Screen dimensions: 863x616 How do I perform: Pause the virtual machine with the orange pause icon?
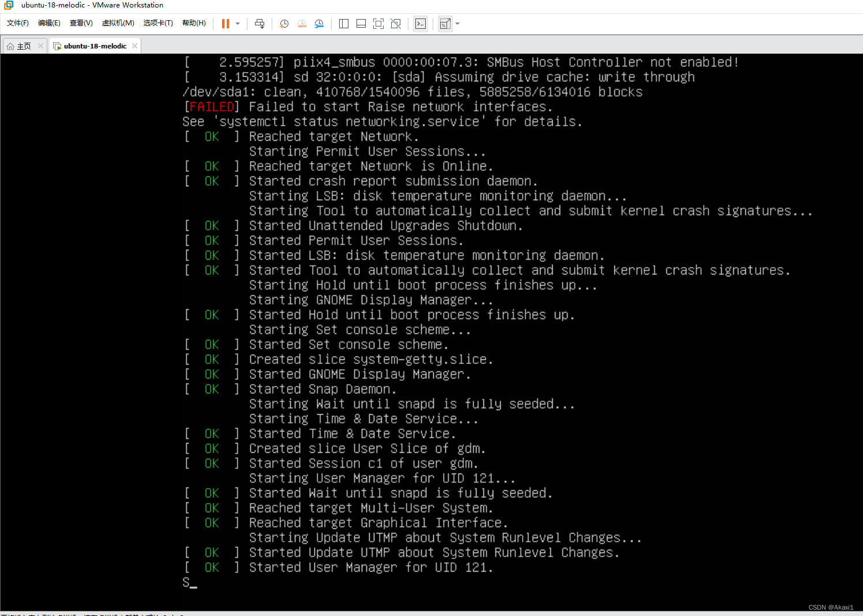[226, 24]
